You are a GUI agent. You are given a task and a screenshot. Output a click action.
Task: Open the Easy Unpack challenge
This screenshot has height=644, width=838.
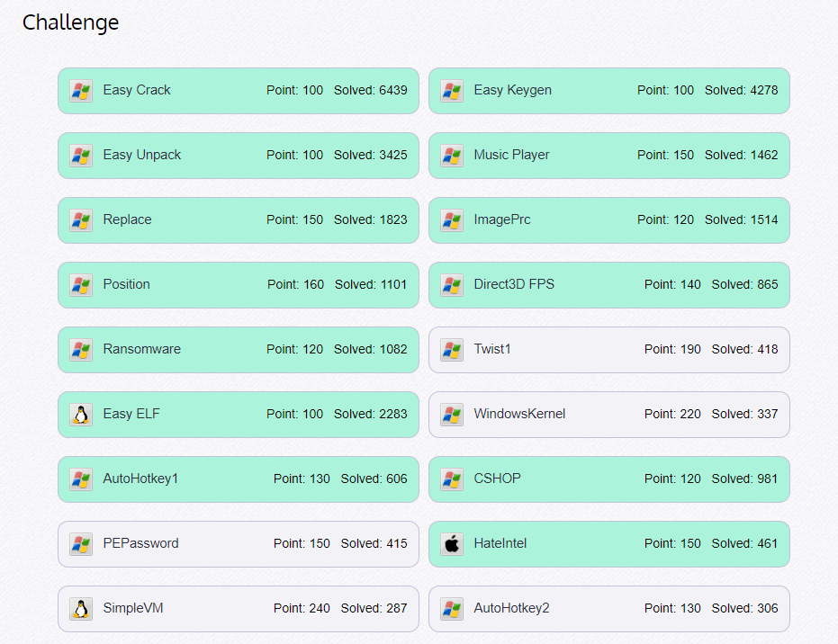click(239, 156)
